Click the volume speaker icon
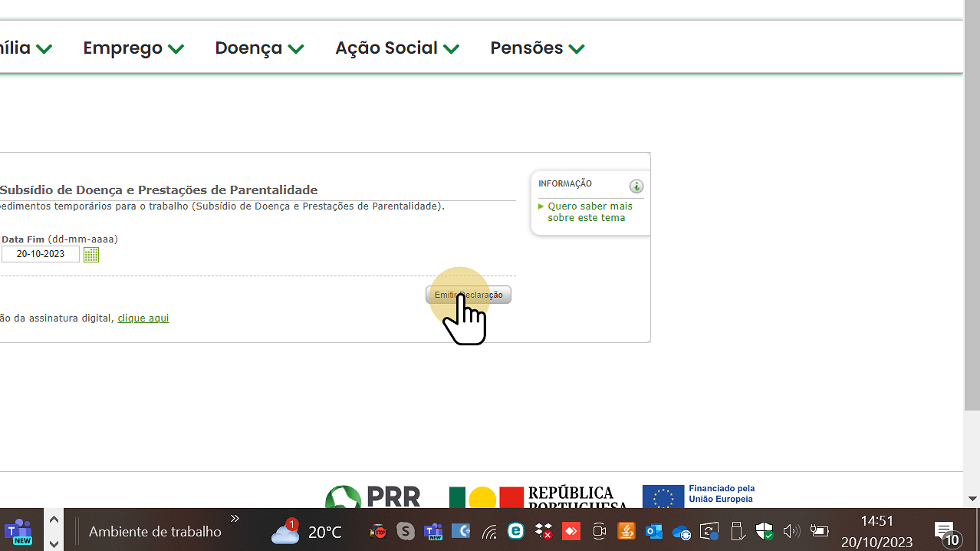The width and height of the screenshot is (980, 551). [791, 531]
